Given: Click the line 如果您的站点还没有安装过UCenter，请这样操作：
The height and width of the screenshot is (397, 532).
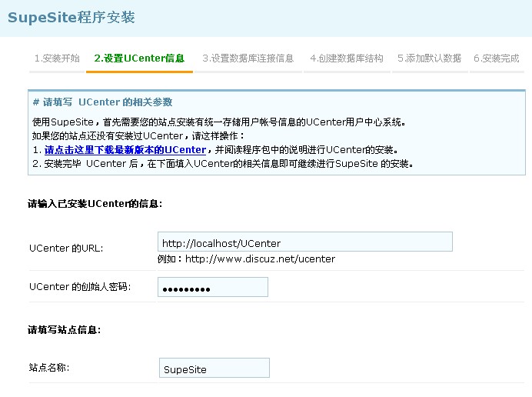Looking at the screenshot, I should pyautogui.click(x=138, y=136).
